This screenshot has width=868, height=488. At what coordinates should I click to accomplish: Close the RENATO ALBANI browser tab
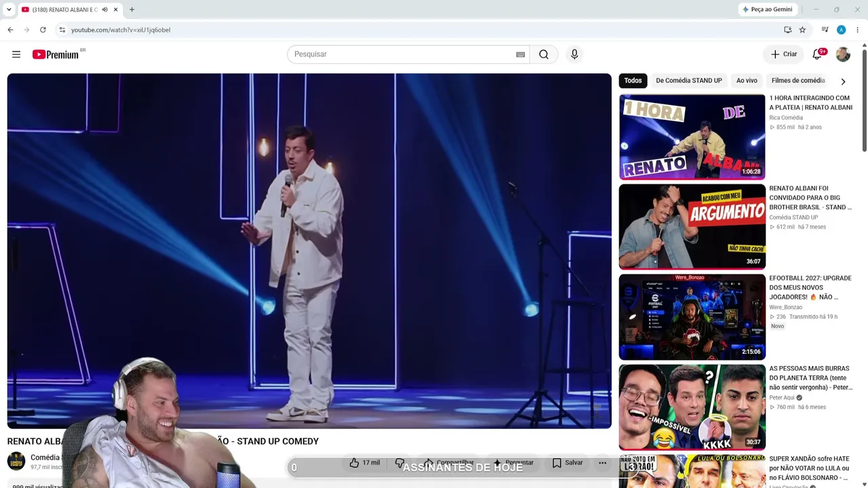click(116, 9)
